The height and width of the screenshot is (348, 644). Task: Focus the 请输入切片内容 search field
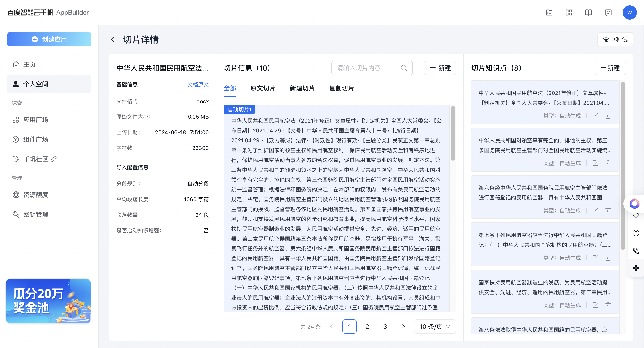point(372,68)
